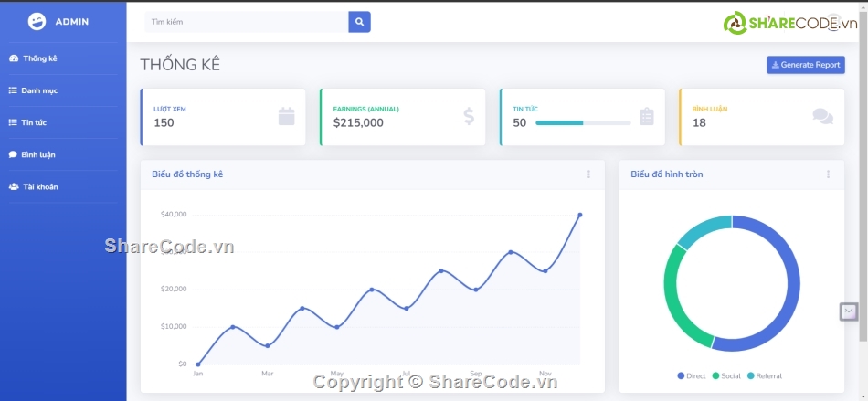Image resolution: width=868 pixels, height=401 pixels.
Task: Click the Tin tức list icon
Action: tap(13, 122)
